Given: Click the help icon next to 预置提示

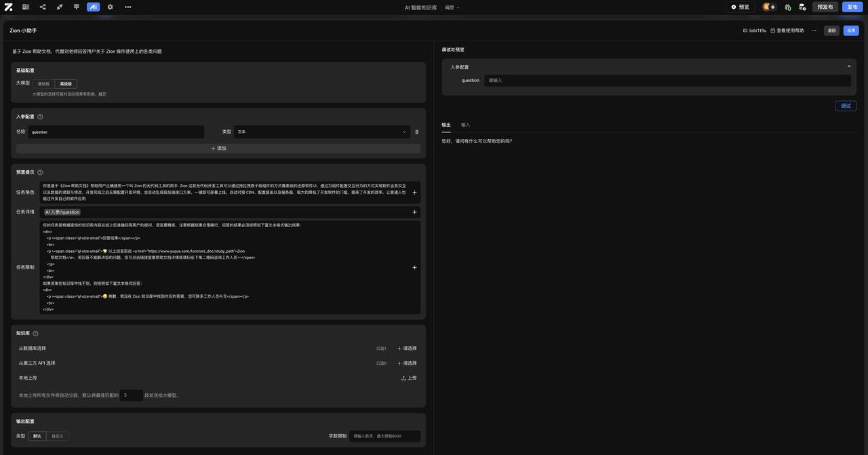Looking at the screenshot, I should tap(40, 172).
